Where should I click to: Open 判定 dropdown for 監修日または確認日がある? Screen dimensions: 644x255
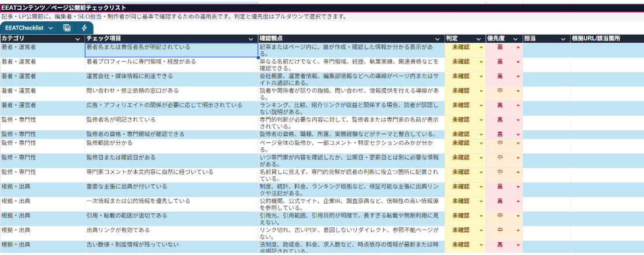[482, 157]
